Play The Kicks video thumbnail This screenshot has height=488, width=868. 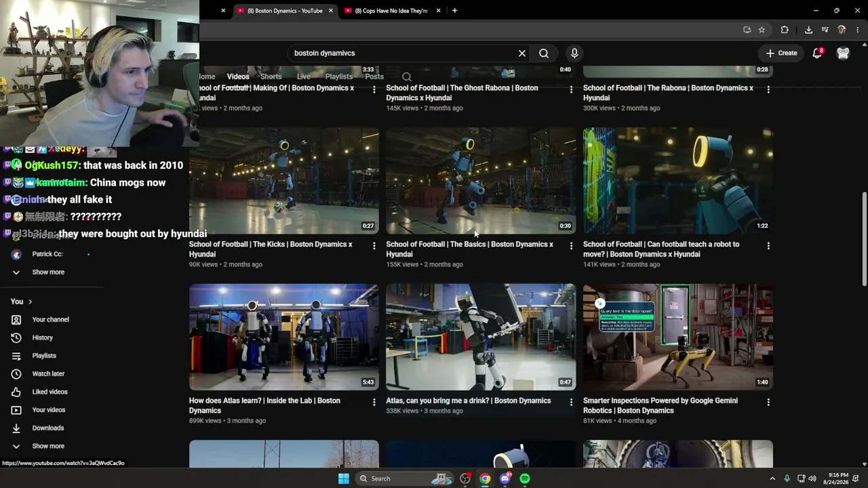click(x=284, y=181)
